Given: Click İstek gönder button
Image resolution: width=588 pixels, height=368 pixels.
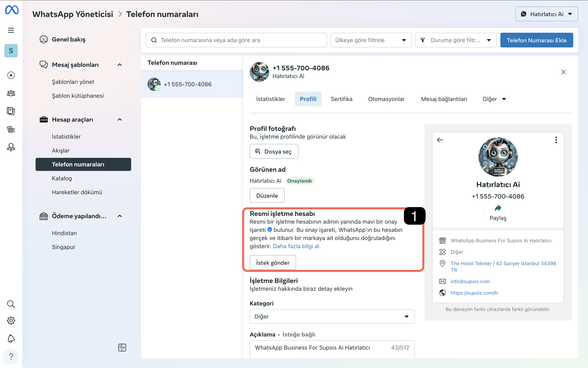Looking at the screenshot, I should pyautogui.click(x=273, y=263).
